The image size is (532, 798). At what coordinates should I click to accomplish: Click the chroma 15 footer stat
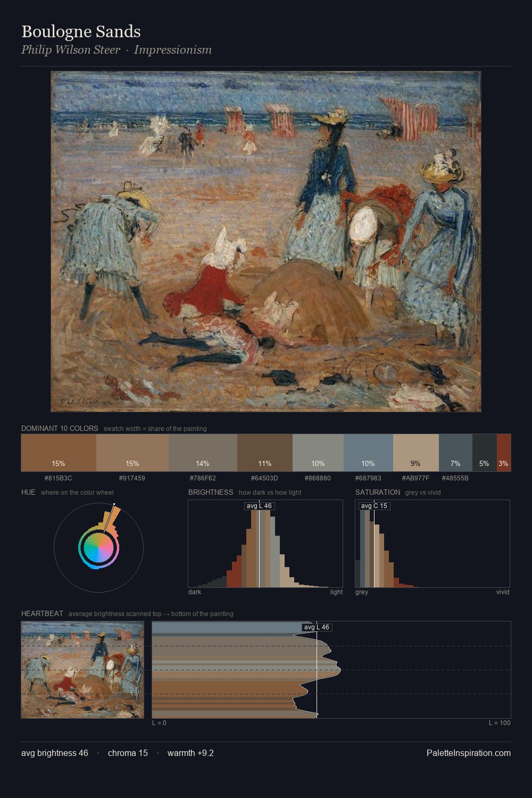coord(128,753)
